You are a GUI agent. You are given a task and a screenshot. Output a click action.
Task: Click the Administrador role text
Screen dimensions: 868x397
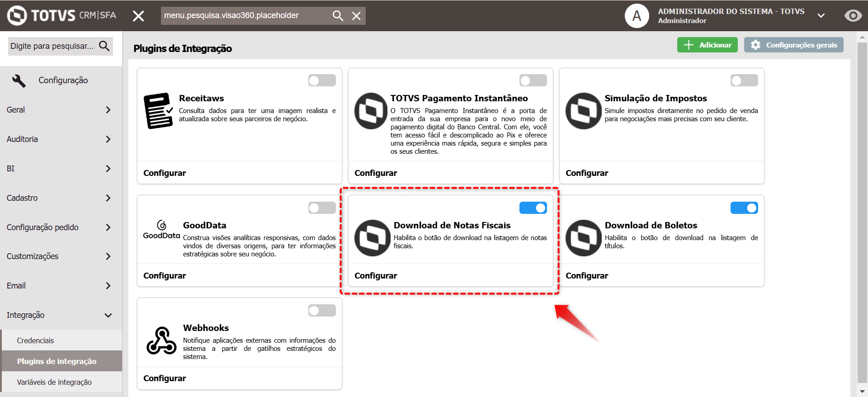coord(682,21)
